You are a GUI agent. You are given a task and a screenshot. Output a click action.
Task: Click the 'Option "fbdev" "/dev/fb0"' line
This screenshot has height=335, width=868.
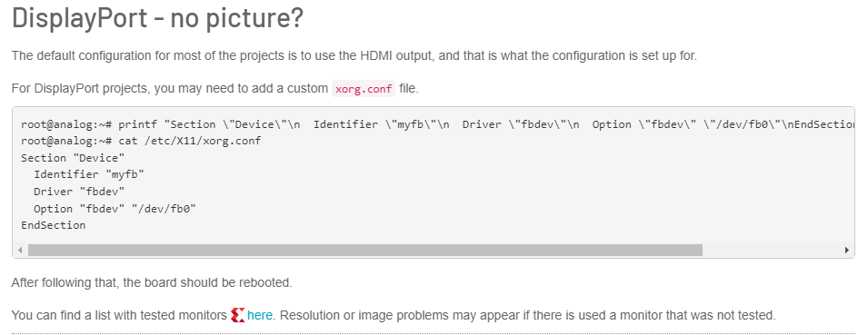click(115, 209)
